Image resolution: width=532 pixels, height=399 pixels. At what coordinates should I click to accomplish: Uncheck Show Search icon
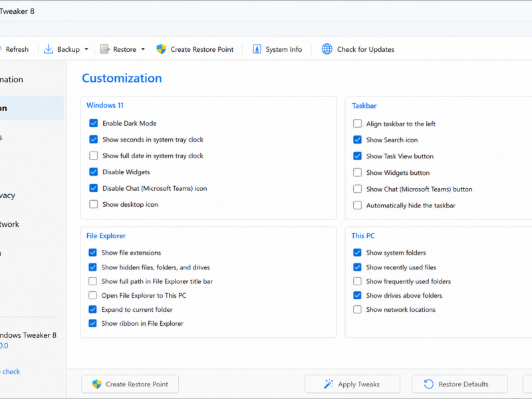tap(357, 140)
